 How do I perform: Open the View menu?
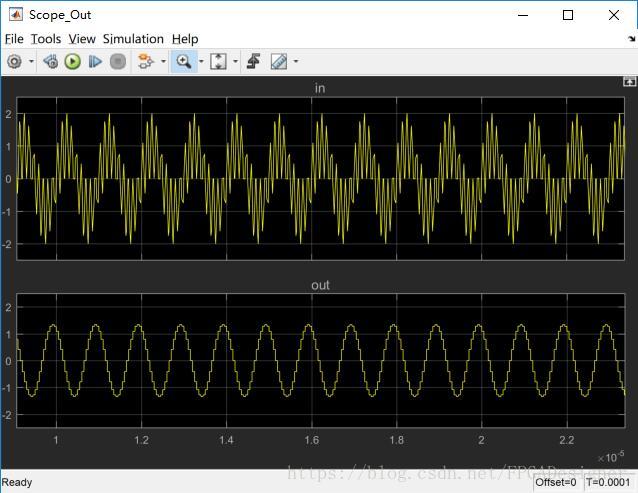pos(82,39)
